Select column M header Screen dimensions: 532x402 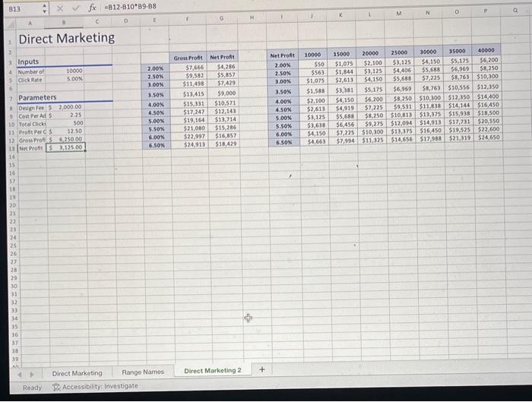click(399, 14)
